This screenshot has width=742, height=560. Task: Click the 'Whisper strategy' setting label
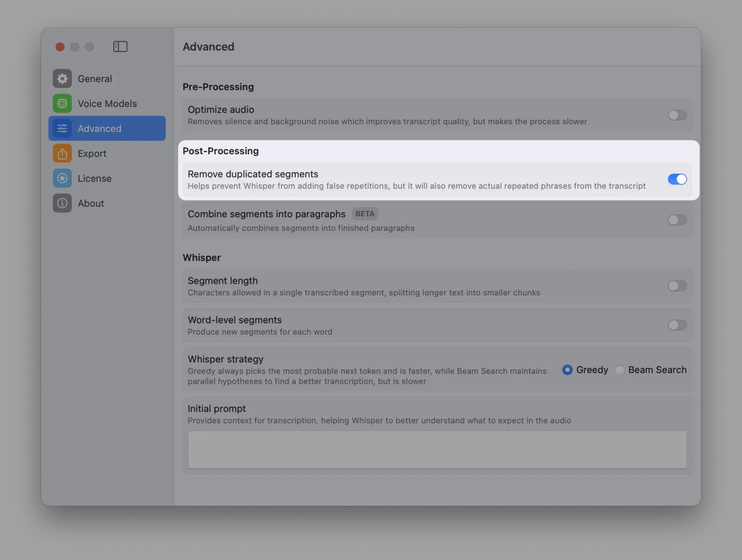click(x=225, y=359)
